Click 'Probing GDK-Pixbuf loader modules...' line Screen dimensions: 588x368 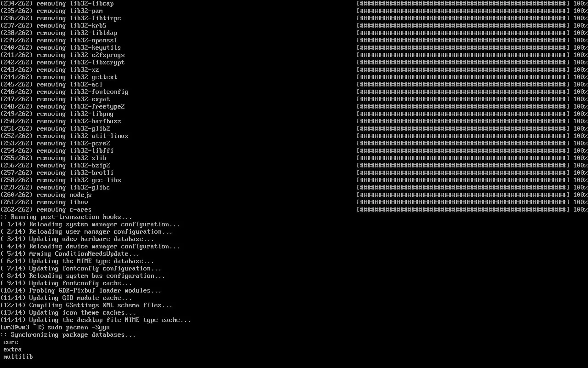[81, 291]
